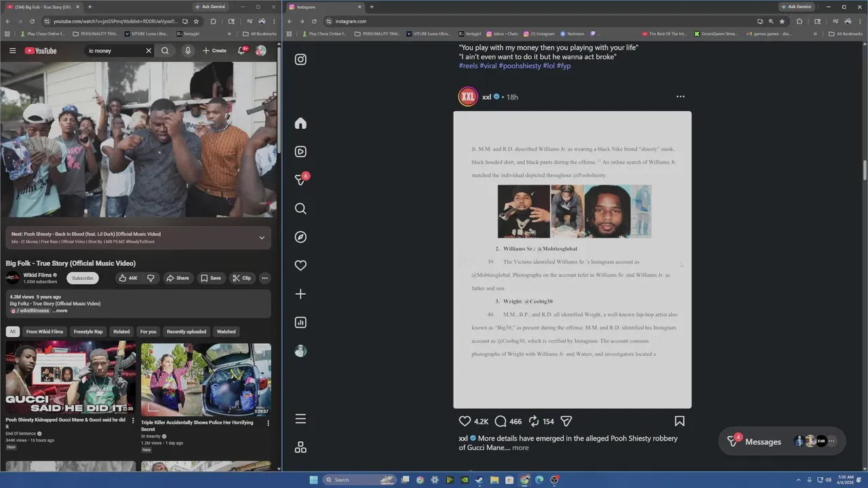This screenshot has height=488, width=868.
Task: Open comments on the xxl post
Action: tap(500, 422)
